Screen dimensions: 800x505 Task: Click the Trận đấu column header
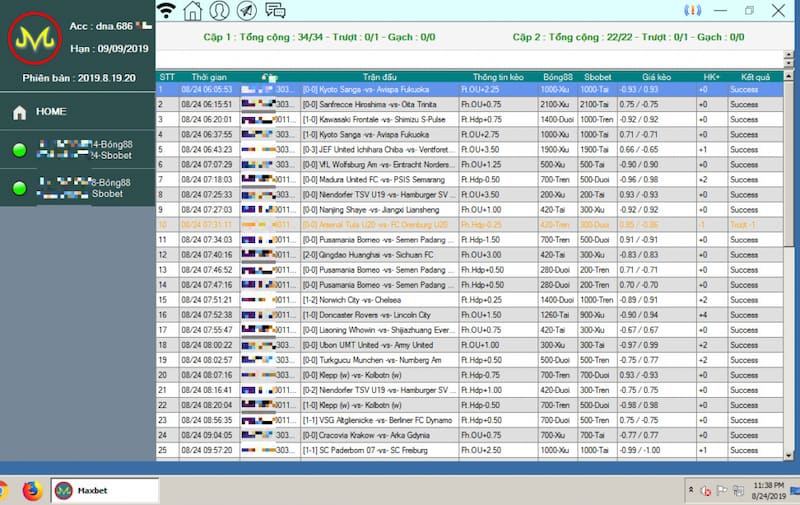380,77
